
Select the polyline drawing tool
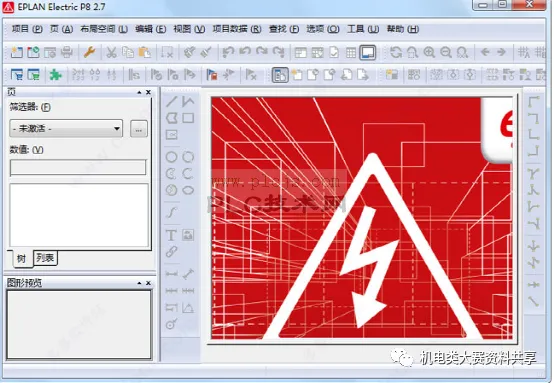click(x=188, y=101)
